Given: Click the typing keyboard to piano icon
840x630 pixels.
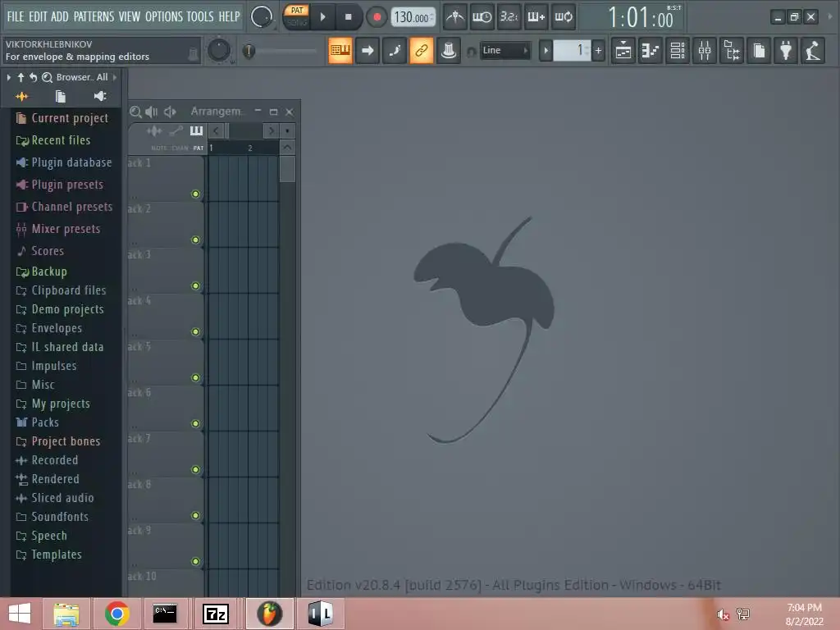Looking at the screenshot, I should click(x=340, y=51).
